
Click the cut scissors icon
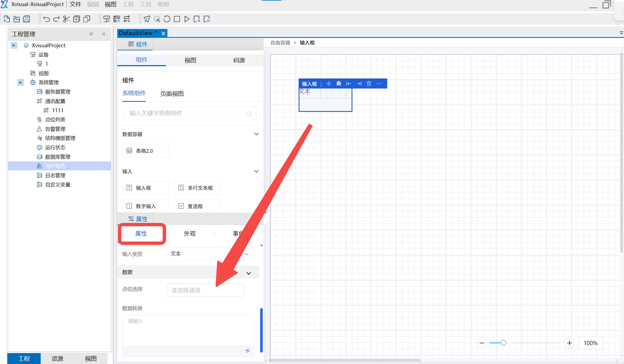coord(66,19)
